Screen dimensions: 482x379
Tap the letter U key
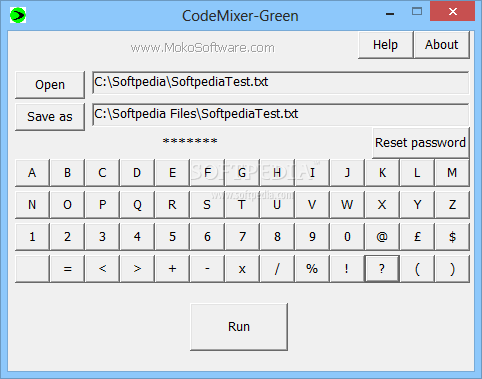(x=277, y=205)
